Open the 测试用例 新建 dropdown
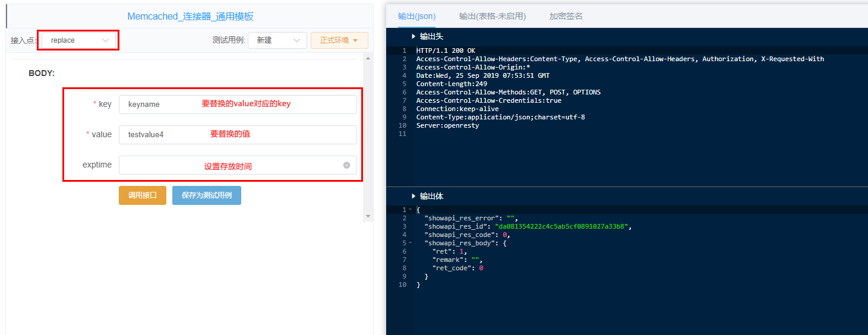Screen dimensions: 868x335 pyautogui.click(x=277, y=40)
